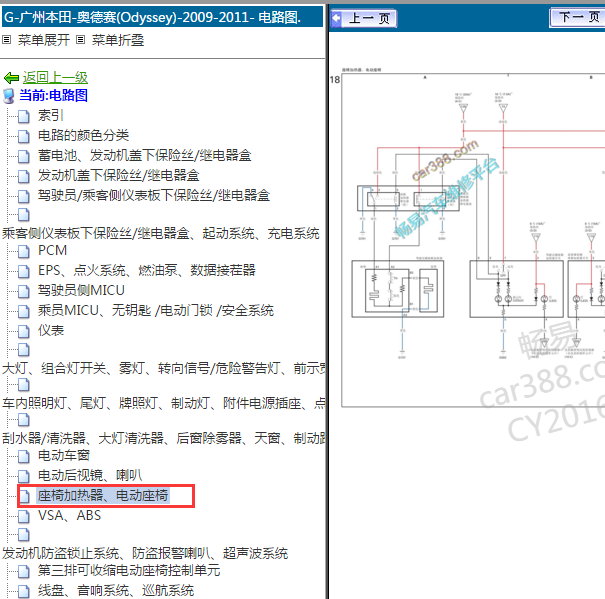
Task: Select the 座椅加热器、电动座椅 entry
Action: coord(103,496)
